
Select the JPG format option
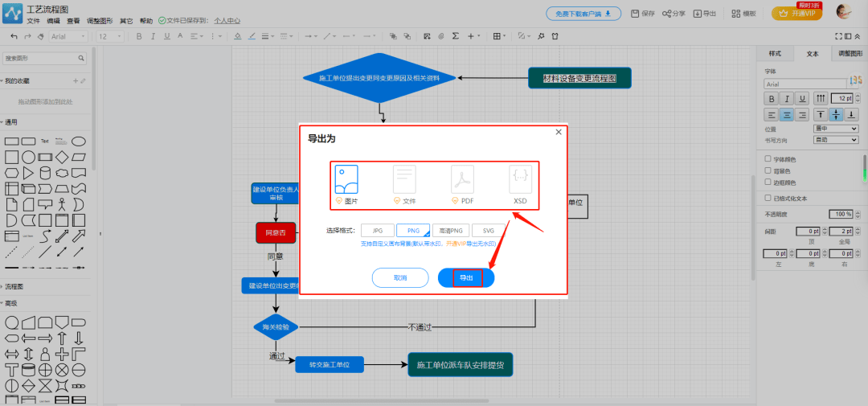(x=378, y=231)
